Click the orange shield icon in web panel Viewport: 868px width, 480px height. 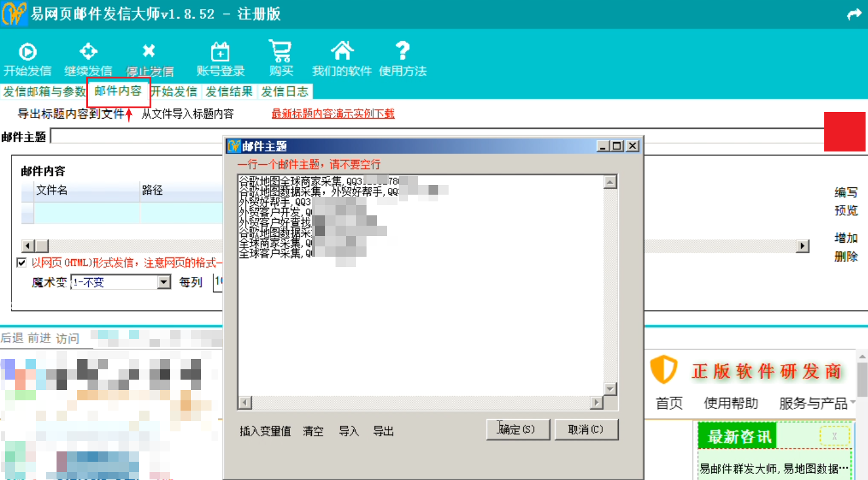[x=663, y=369]
